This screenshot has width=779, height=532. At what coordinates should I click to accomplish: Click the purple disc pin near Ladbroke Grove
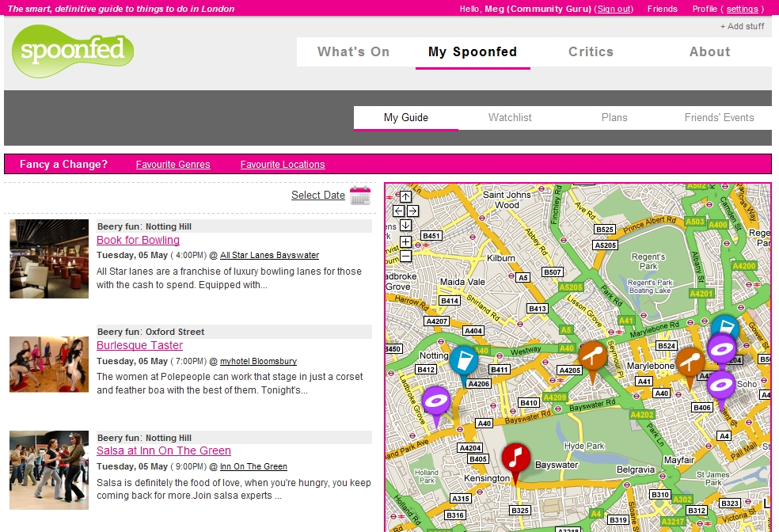(435, 404)
